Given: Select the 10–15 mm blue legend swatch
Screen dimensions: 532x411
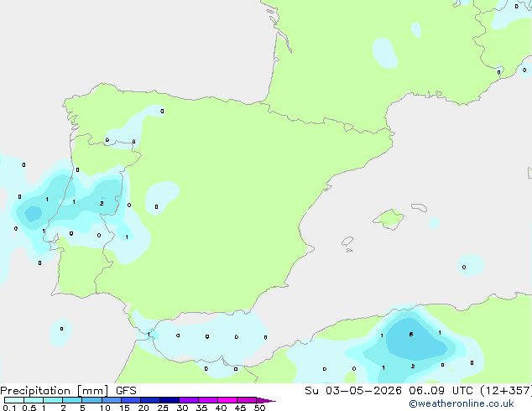Looking at the screenshot, I should (111, 400).
